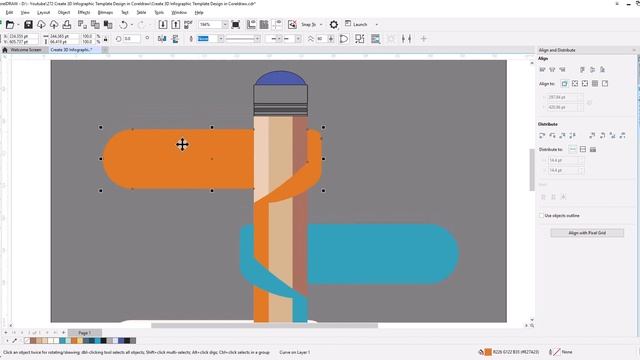This screenshot has height=360, width=640.
Task: Toggle the Show grid icon
Action: coord(264,24)
